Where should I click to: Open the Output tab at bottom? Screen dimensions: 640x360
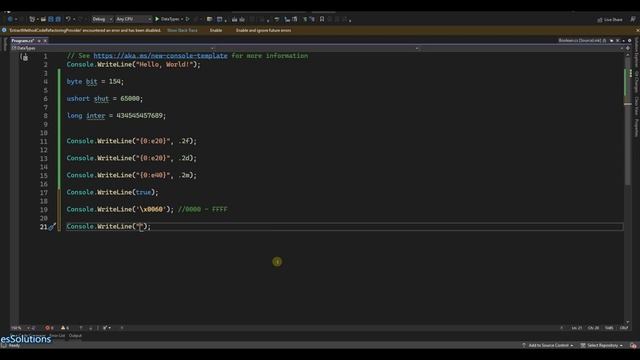pyautogui.click(x=75, y=336)
